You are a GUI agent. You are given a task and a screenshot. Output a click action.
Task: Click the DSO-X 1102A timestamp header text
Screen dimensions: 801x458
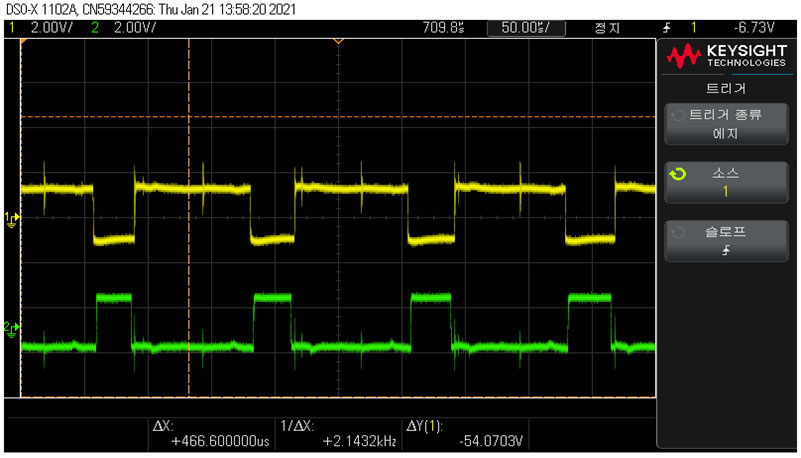[151, 9]
